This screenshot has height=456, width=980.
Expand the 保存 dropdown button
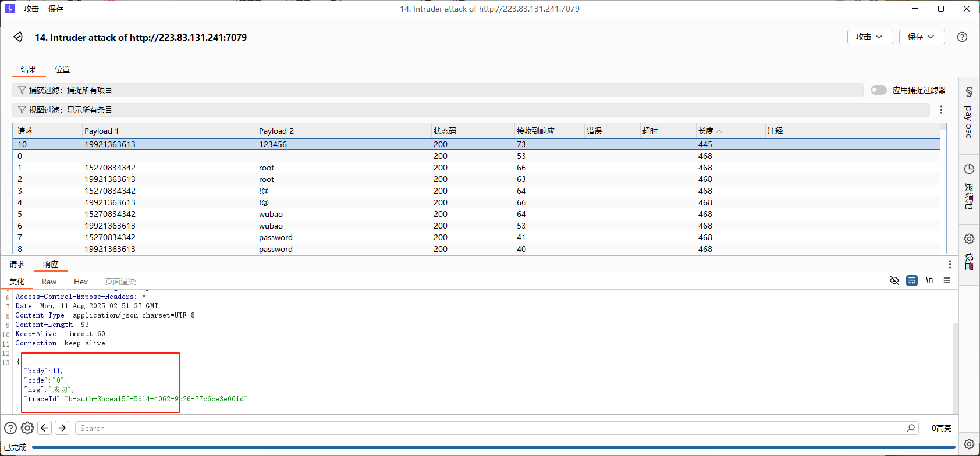[x=921, y=37]
